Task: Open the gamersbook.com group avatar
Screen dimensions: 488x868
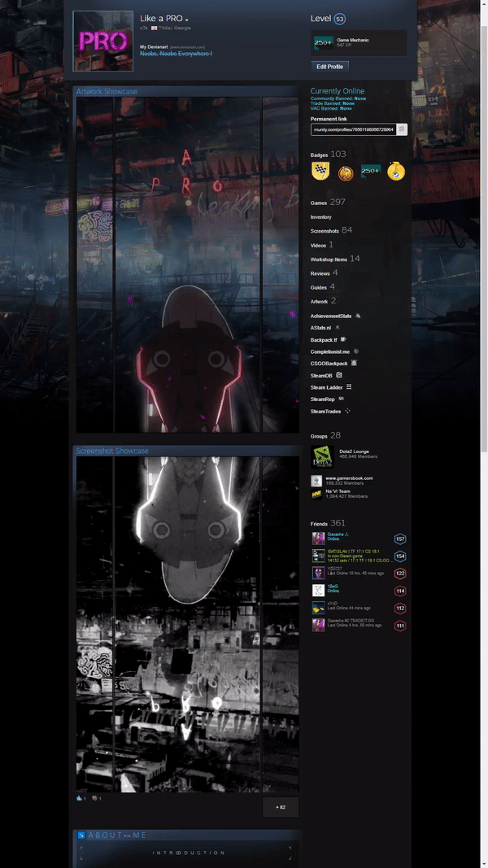Action: click(316, 481)
